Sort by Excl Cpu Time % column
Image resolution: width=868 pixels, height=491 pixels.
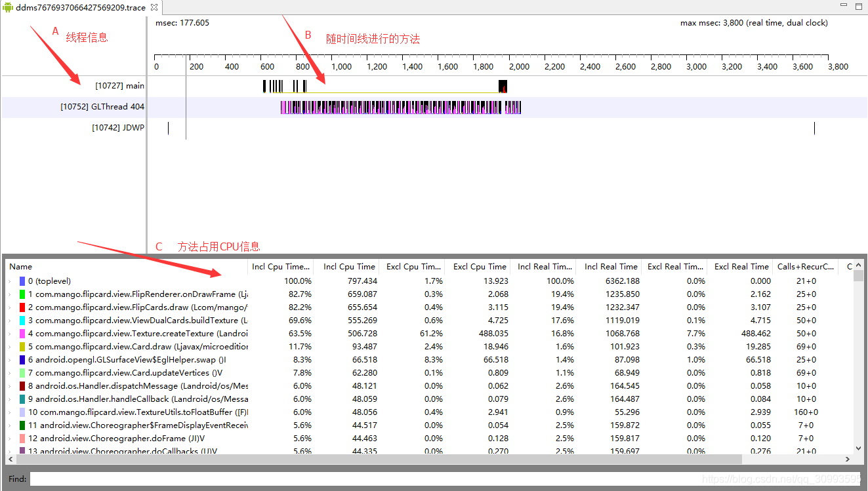click(x=412, y=267)
